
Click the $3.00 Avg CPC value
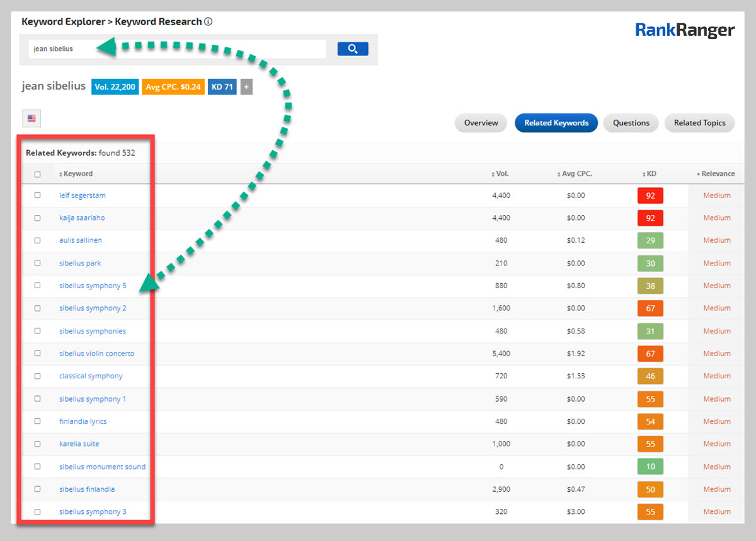pos(576,511)
